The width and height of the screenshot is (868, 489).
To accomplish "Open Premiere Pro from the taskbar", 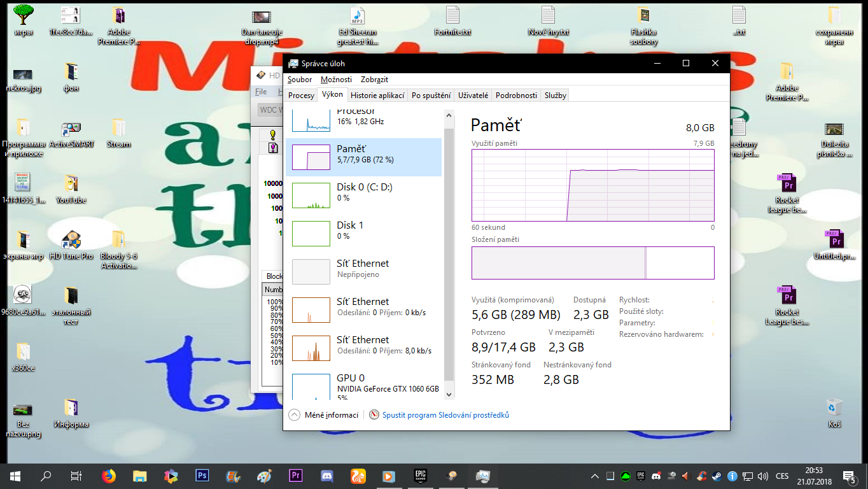I will pos(296,476).
